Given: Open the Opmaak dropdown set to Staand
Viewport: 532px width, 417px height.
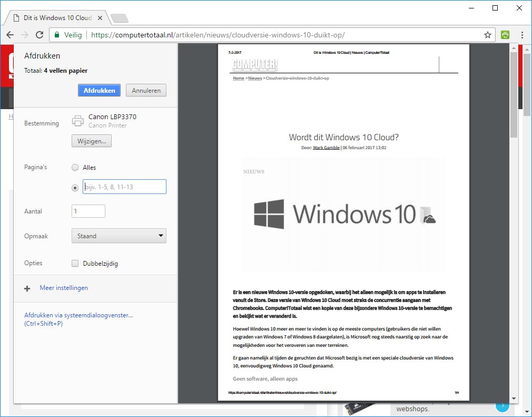Looking at the screenshot, I should pyautogui.click(x=119, y=236).
